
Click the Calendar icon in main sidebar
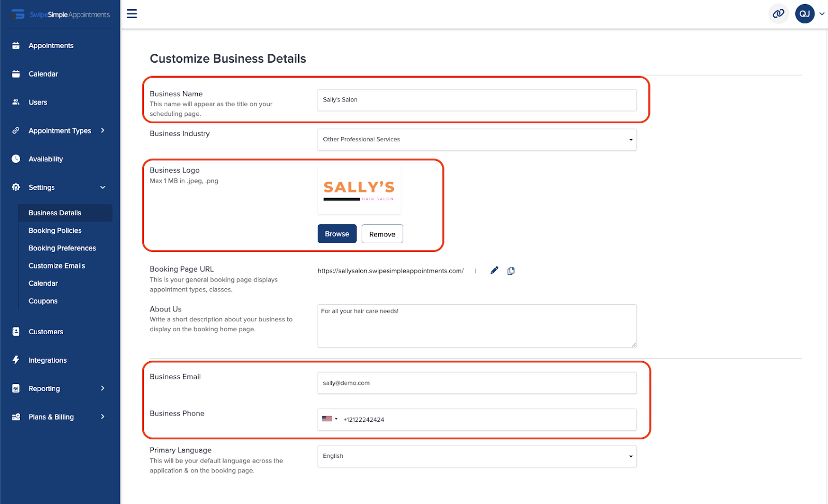(16, 74)
